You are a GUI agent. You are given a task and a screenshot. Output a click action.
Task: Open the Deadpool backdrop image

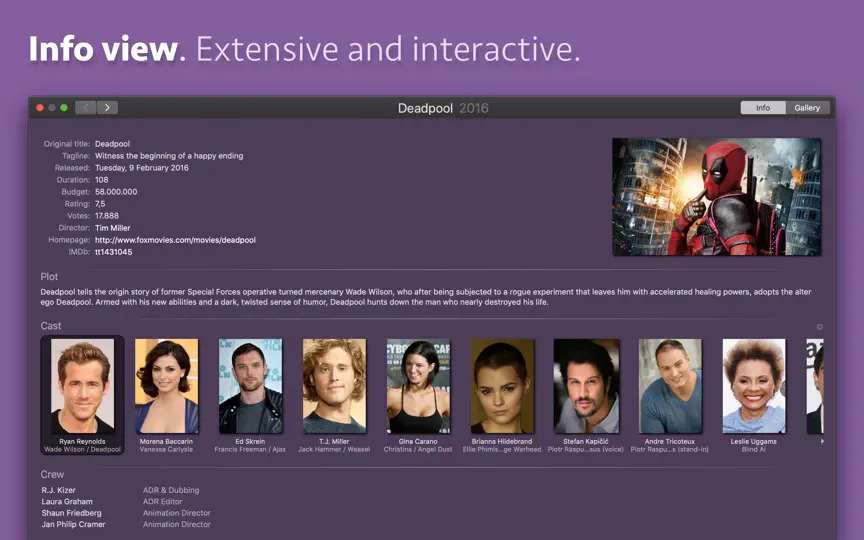[716, 197]
